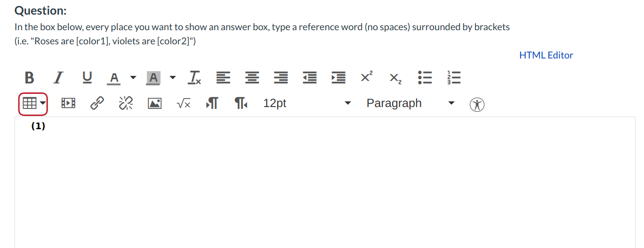Insert a link using the chain icon
Screen dimensions: 644x248
pos(97,103)
